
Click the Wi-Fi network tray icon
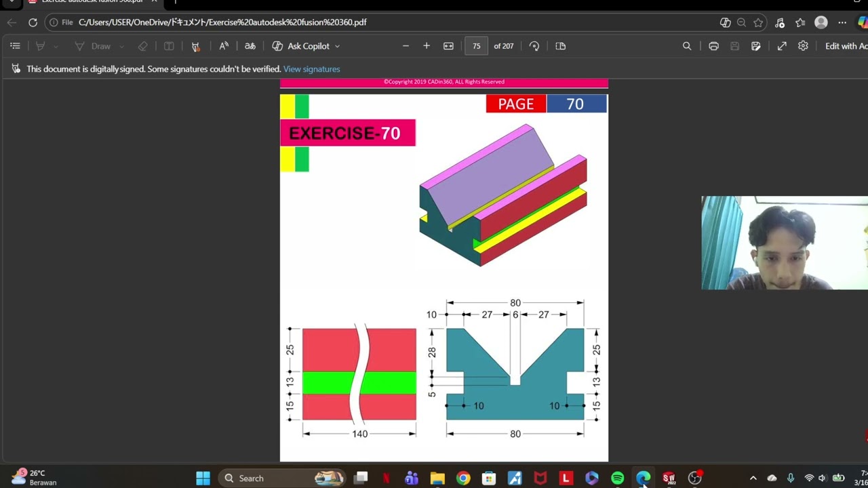tap(809, 479)
